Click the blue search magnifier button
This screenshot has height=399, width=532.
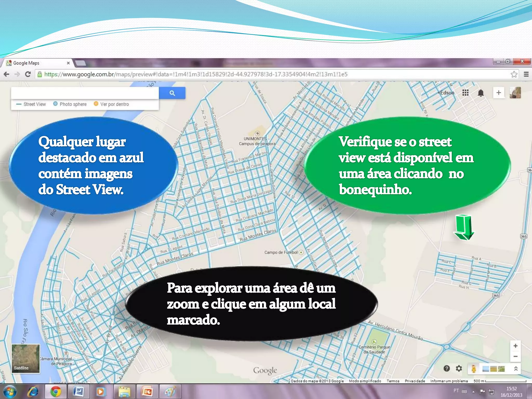point(172,93)
